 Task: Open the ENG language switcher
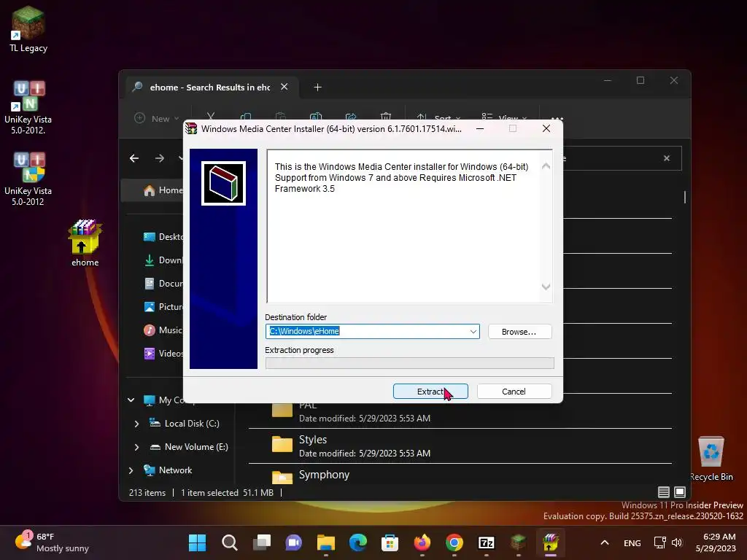point(632,542)
